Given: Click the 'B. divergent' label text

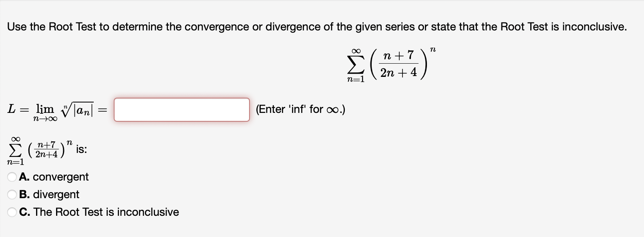Looking at the screenshot, I should (50, 194).
